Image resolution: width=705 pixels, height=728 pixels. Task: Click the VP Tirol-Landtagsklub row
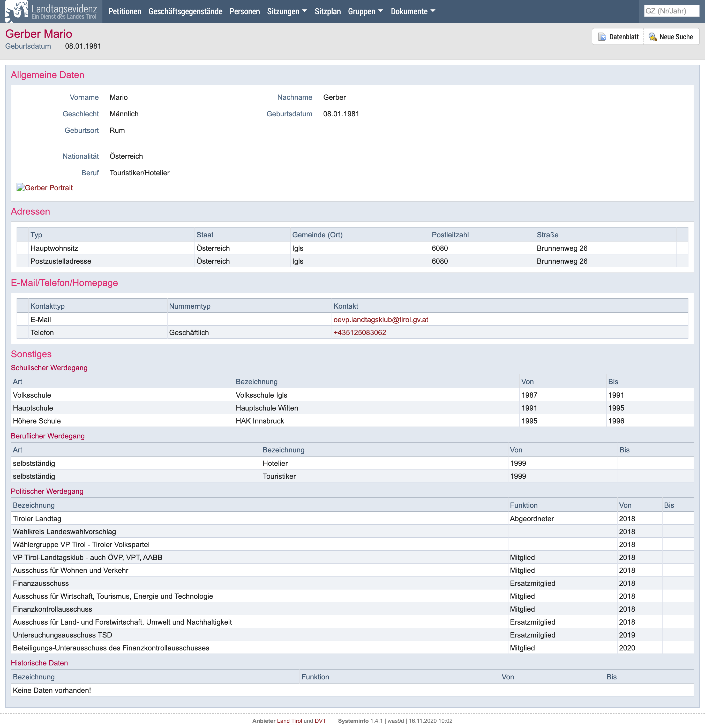pos(352,558)
